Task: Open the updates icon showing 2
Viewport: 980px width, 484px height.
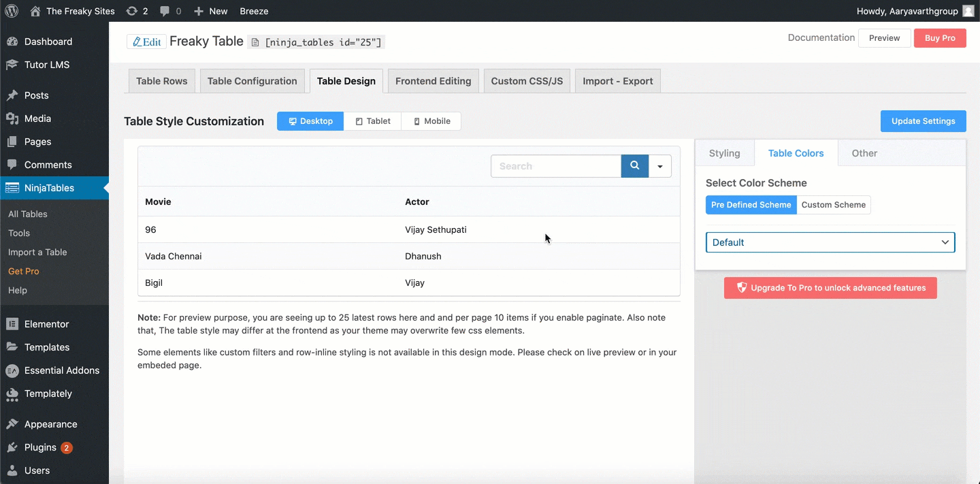Action: (132, 11)
